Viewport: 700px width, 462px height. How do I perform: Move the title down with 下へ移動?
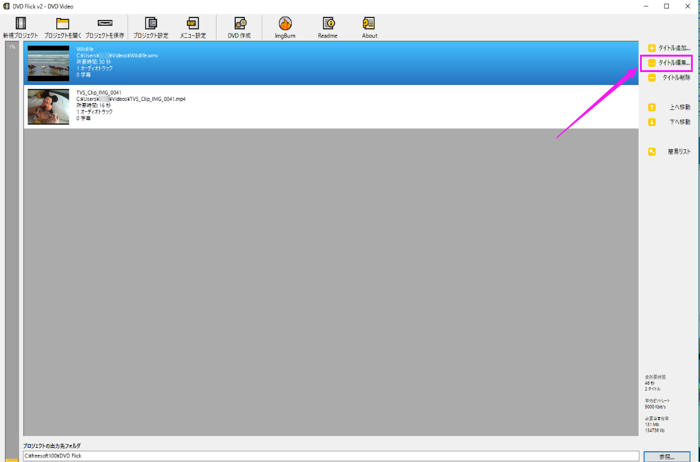(x=668, y=122)
